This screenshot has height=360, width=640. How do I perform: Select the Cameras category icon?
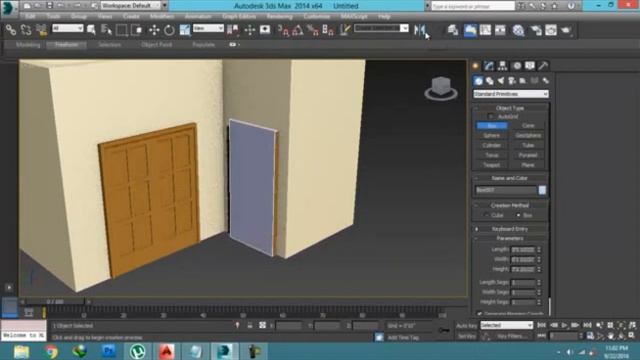point(512,81)
